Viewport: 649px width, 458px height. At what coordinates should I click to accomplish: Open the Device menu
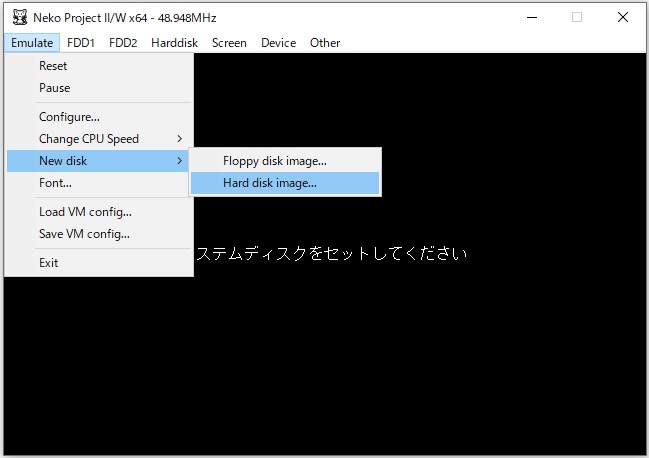coord(278,43)
